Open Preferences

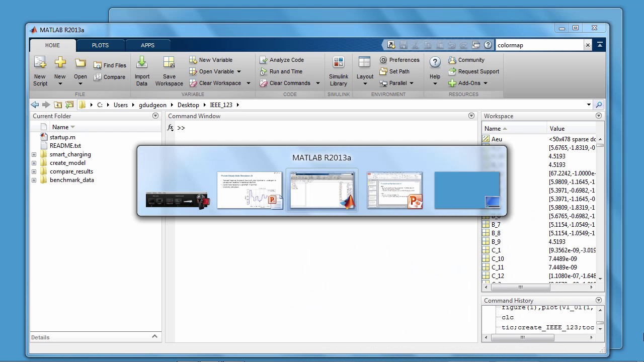tap(399, 60)
